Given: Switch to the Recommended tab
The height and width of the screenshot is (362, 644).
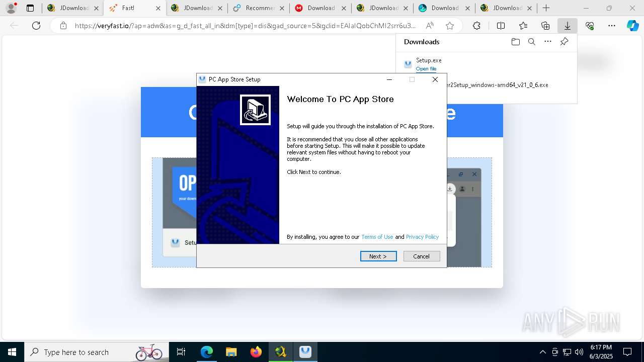Looking at the screenshot, I should (x=259, y=8).
